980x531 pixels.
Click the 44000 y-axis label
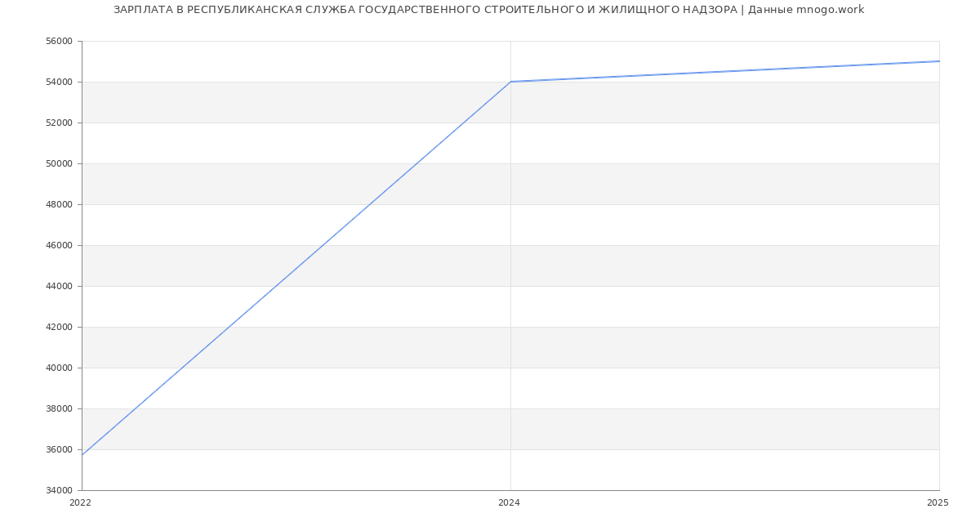point(59,287)
